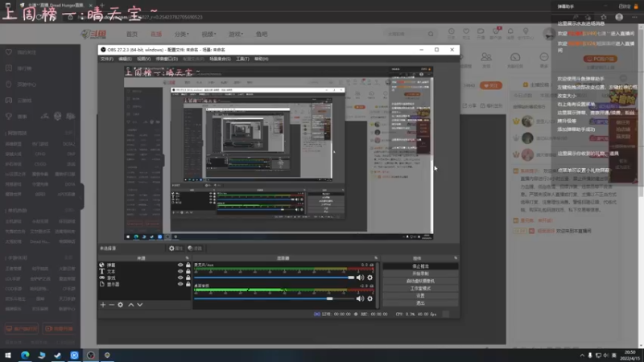
Task: Expand the 视频 dropdown on Douyu
Action: (x=208, y=34)
